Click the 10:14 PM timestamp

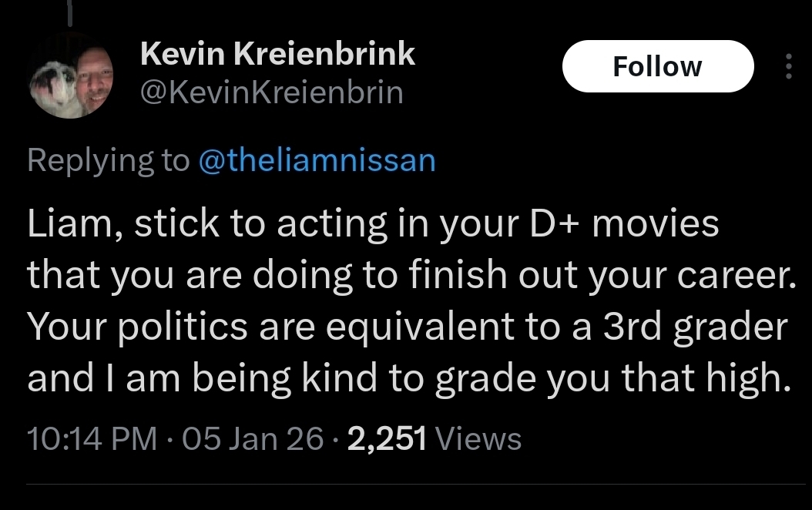(92, 439)
